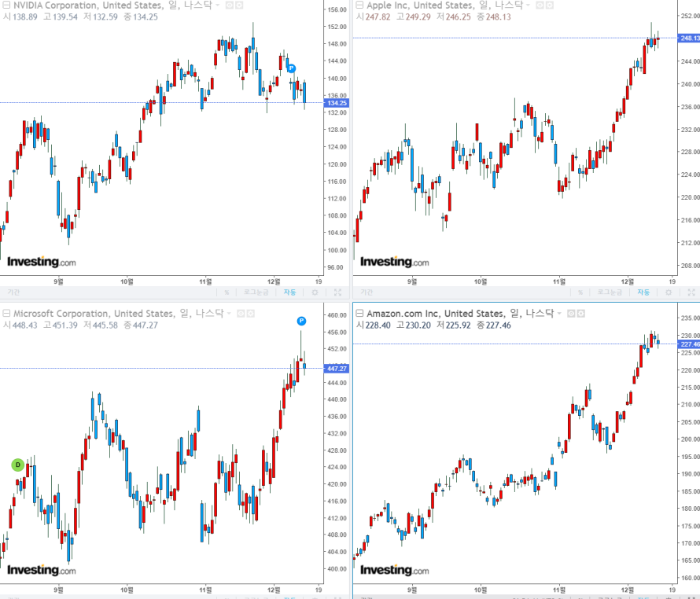Open chart settings gear under Apple chart
Screen dimensions: 700x599
coord(669,292)
